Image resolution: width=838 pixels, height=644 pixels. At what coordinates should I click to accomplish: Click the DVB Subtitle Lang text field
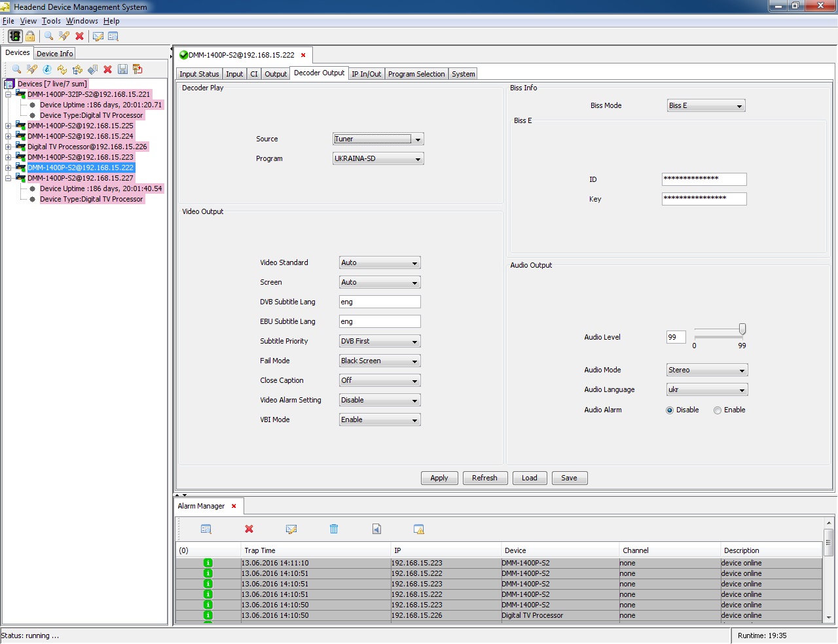[380, 302]
